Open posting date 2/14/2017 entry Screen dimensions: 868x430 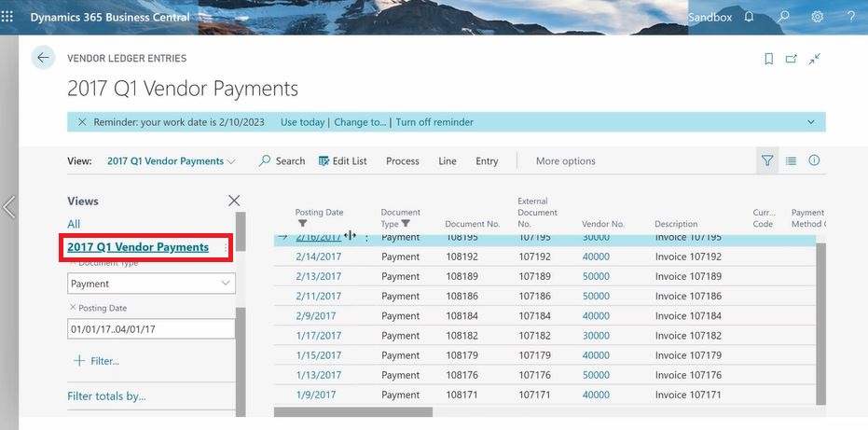coord(318,257)
